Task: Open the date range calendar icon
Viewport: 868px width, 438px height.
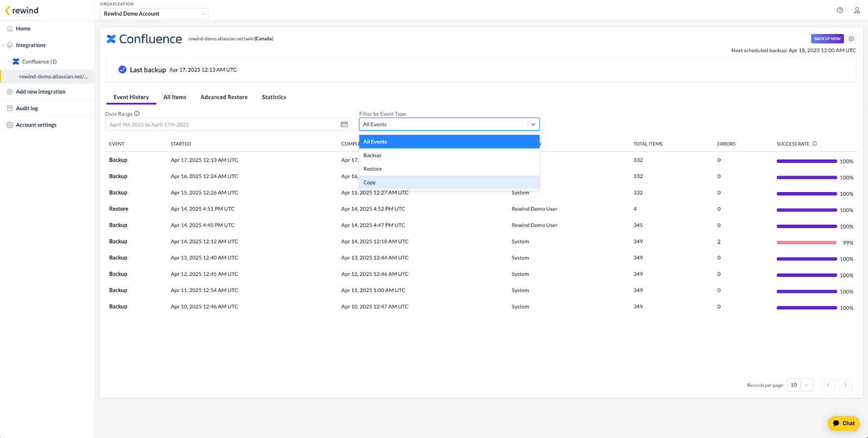Action: pyautogui.click(x=344, y=125)
